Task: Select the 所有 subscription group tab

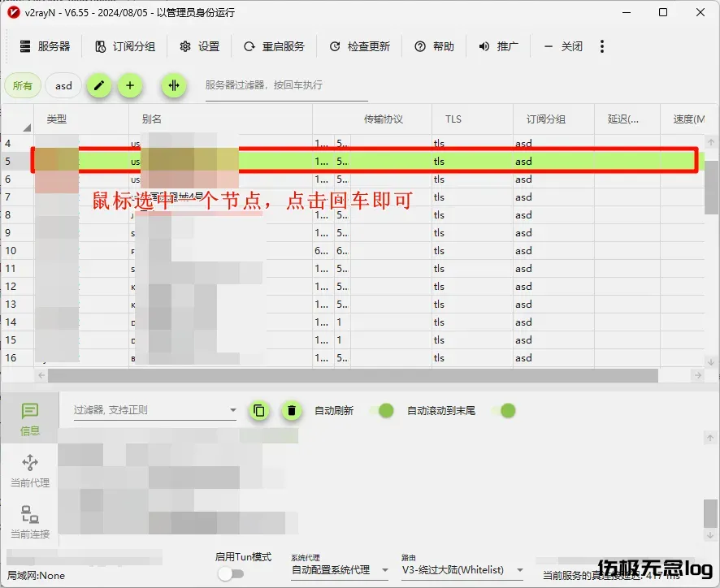Action: (x=23, y=86)
